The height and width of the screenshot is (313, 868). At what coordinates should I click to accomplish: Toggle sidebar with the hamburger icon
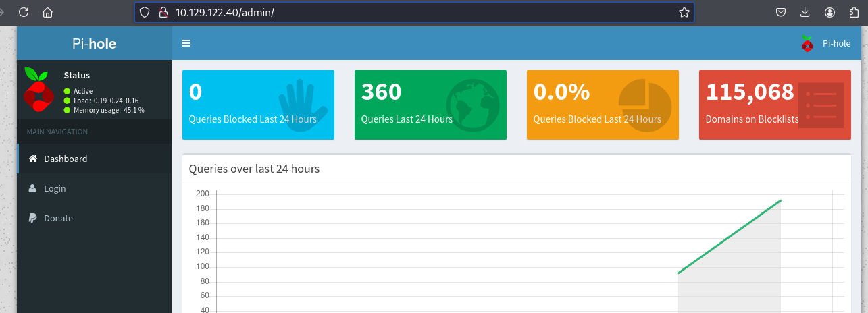[186, 43]
